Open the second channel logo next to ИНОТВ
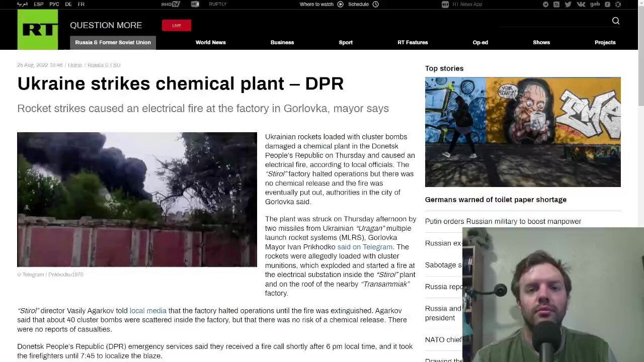644x362 pixels. pos(195,4)
